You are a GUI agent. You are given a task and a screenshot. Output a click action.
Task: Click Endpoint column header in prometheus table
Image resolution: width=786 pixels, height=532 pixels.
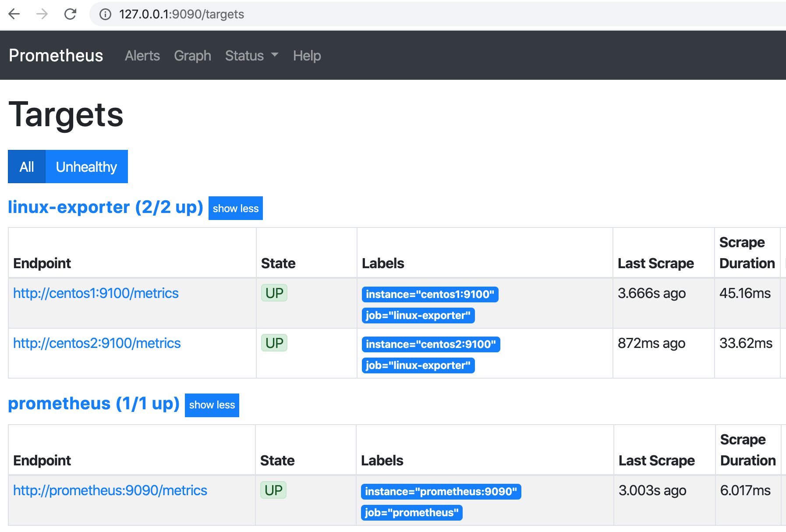(42, 461)
